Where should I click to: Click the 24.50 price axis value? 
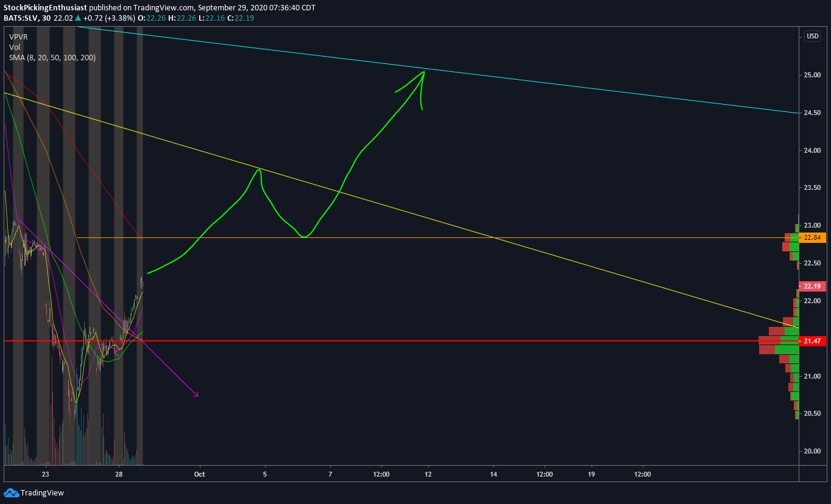(x=812, y=113)
